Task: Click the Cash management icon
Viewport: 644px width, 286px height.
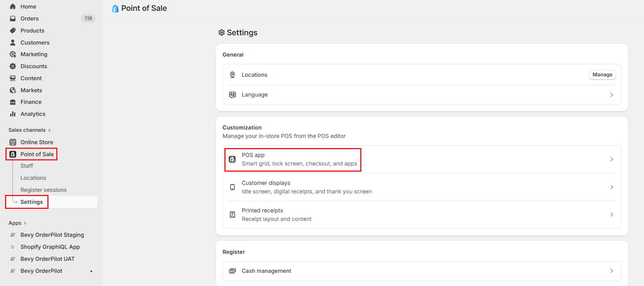Action: (x=233, y=271)
